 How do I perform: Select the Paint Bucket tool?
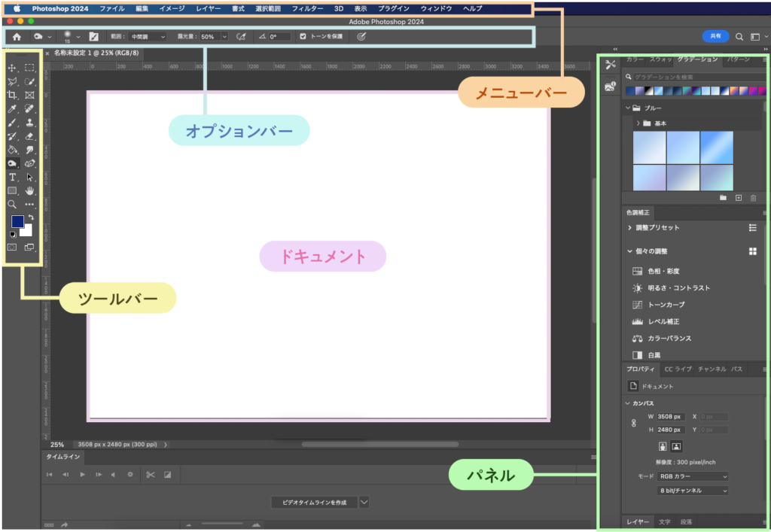12,150
